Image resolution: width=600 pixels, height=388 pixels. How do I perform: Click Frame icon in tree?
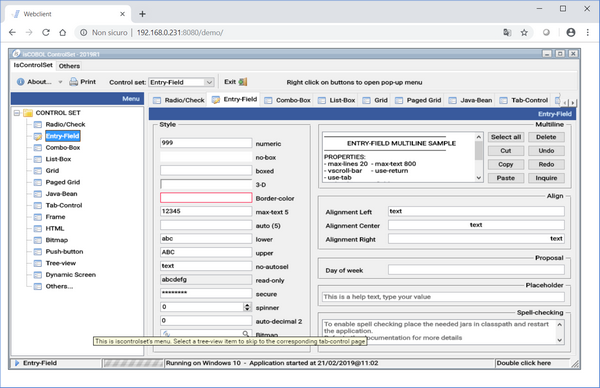[x=38, y=217]
